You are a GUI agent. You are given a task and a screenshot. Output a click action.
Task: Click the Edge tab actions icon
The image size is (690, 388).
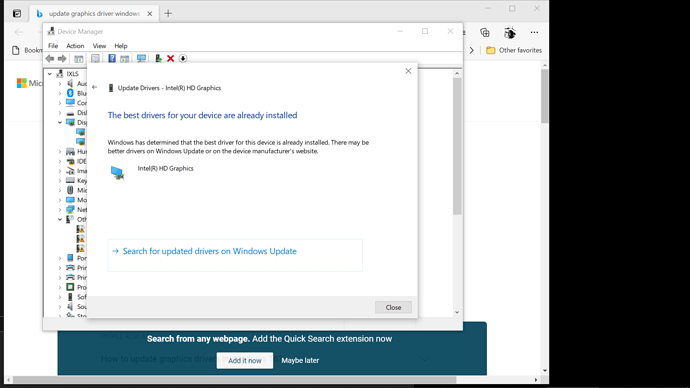pyautogui.click(x=17, y=14)
